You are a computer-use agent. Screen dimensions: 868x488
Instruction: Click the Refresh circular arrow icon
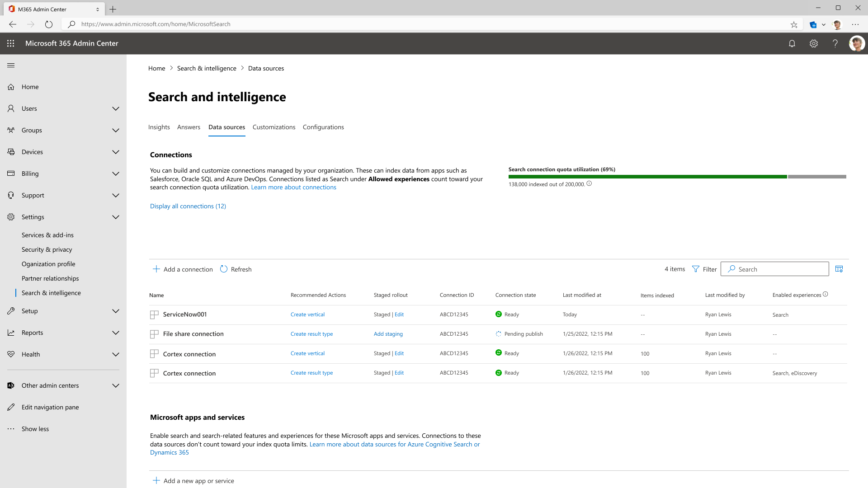[224, 269]
